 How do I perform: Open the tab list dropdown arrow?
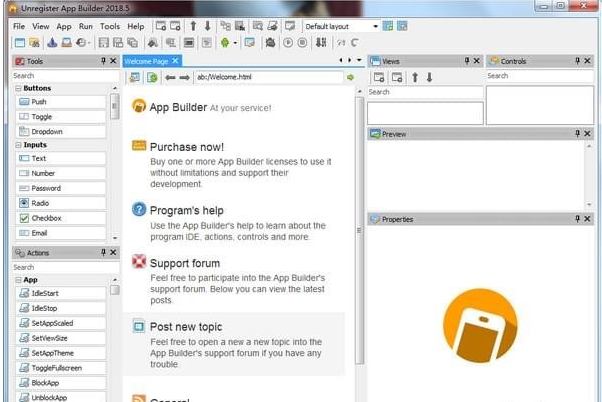click(x=359, y=60)
